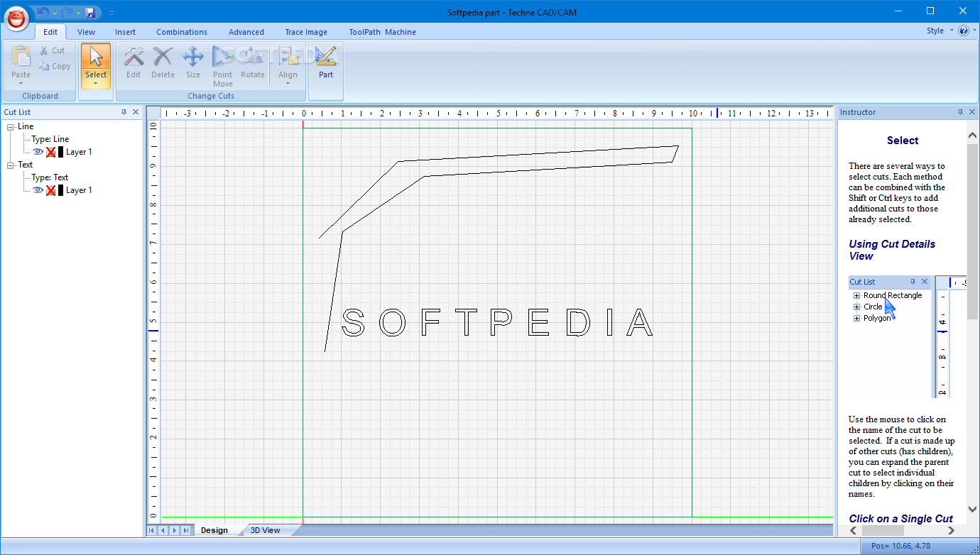Go to first sheet tab arrow
Image resolution: width=980 pixels, height=555 pixels.
pyautogui.click(x=153, y=530)
